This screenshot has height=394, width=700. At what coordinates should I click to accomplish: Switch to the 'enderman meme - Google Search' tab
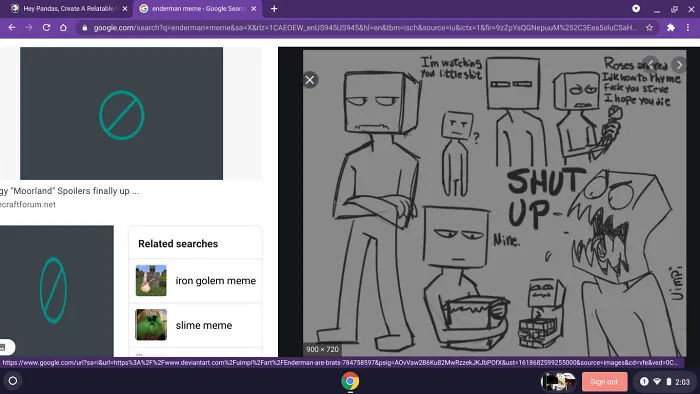198,8
